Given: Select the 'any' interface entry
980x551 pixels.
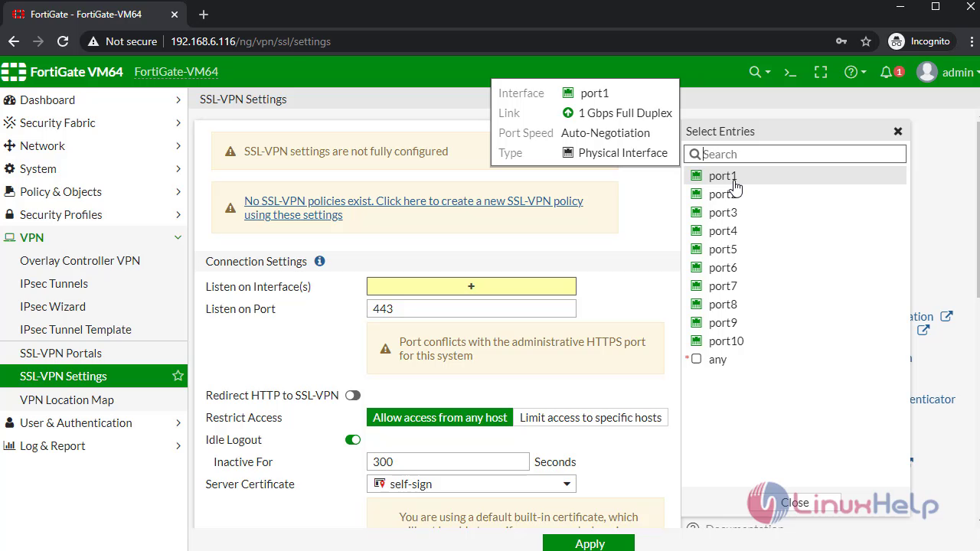Looking at the screenshot, I should [x=795, y=360].
